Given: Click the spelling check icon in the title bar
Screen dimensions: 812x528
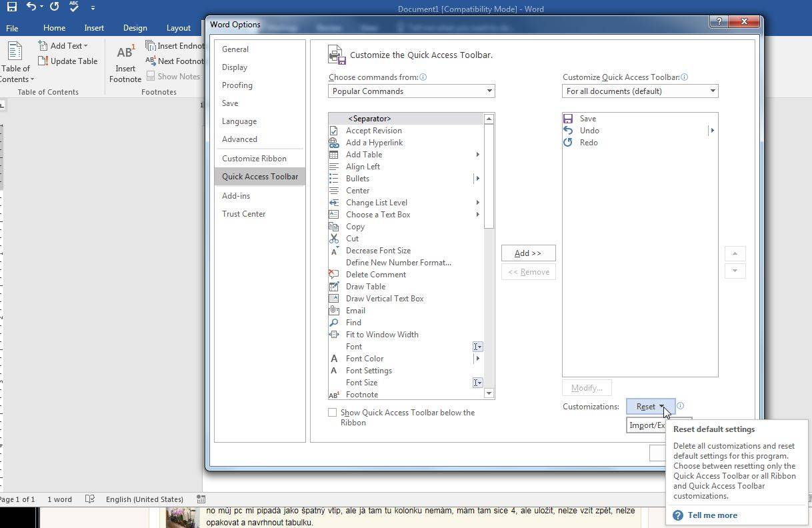Looking at the screenshot, I should (x=74, y=7).
